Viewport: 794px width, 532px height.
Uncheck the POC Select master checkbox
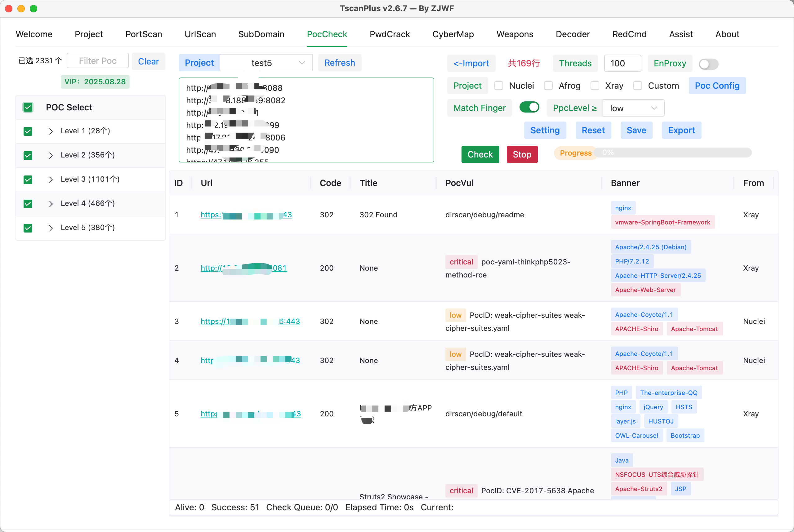click(x=28, y=108)
